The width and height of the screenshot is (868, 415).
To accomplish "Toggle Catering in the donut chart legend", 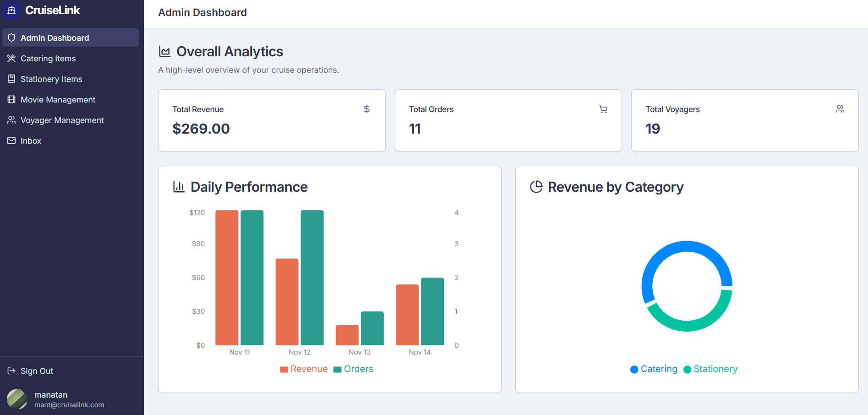I will (x=654, y=369).
